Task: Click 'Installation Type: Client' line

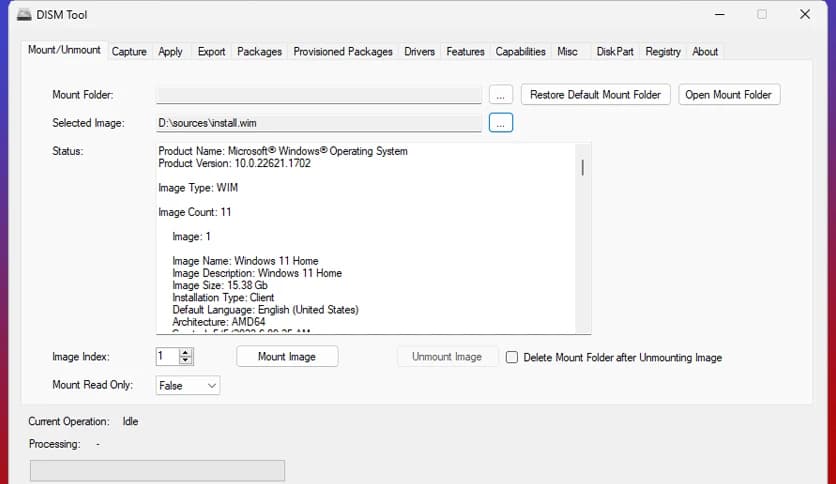Action: 223,297
